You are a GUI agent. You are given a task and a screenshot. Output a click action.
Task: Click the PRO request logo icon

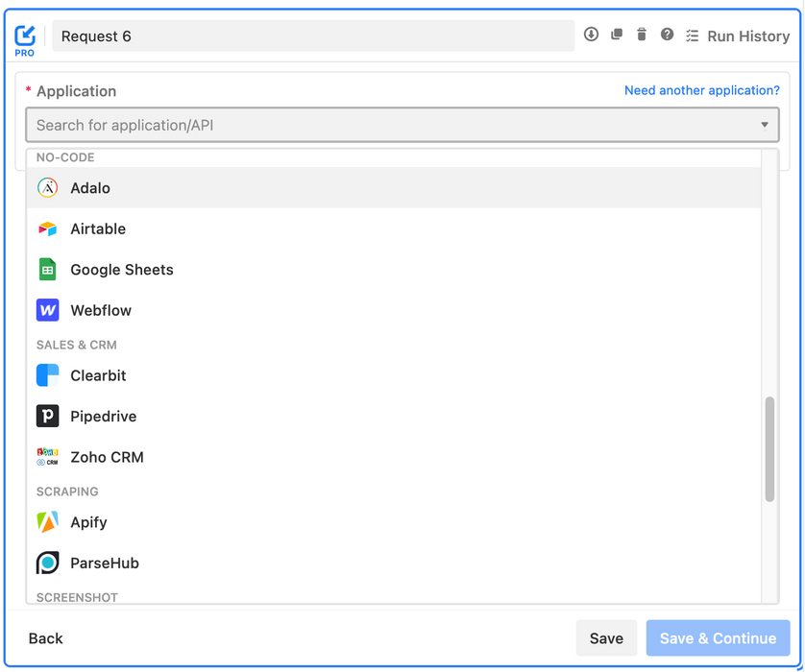(x=24, y=40)
